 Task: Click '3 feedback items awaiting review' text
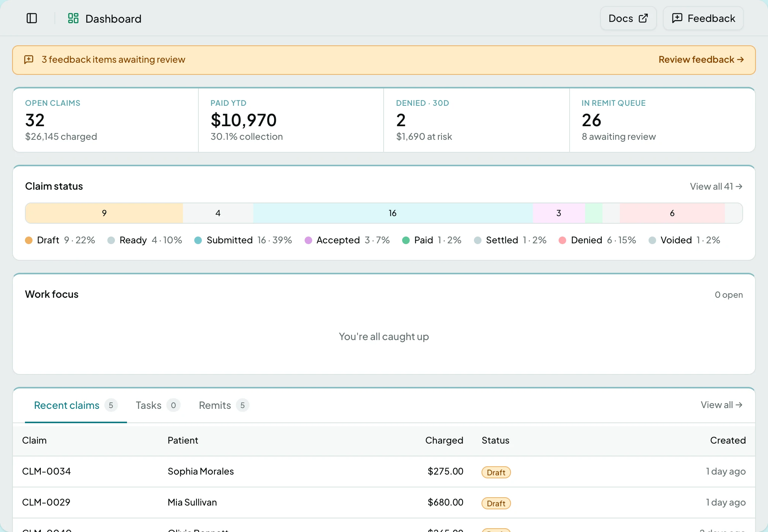[113, 60]
